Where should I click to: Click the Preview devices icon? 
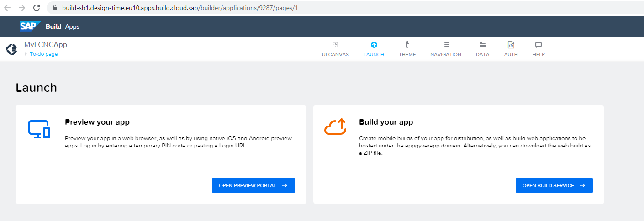point(39,129)
